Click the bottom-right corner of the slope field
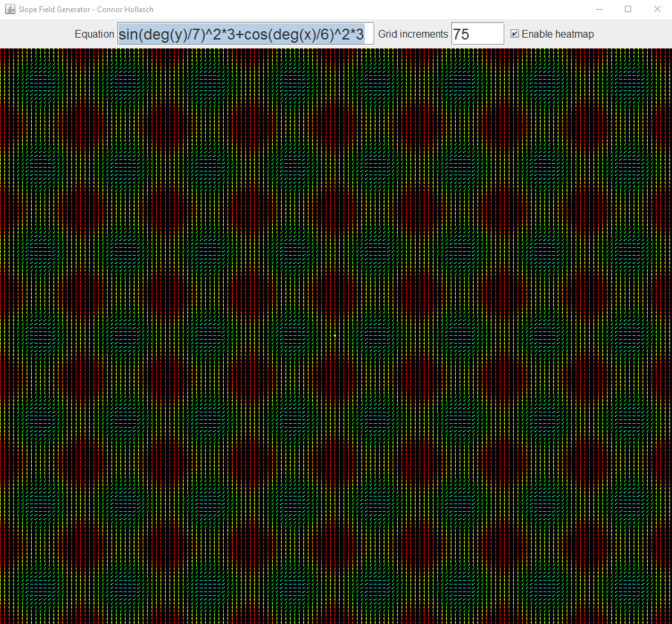The height and width of the screenshot is (624, 672). point(668,620)
